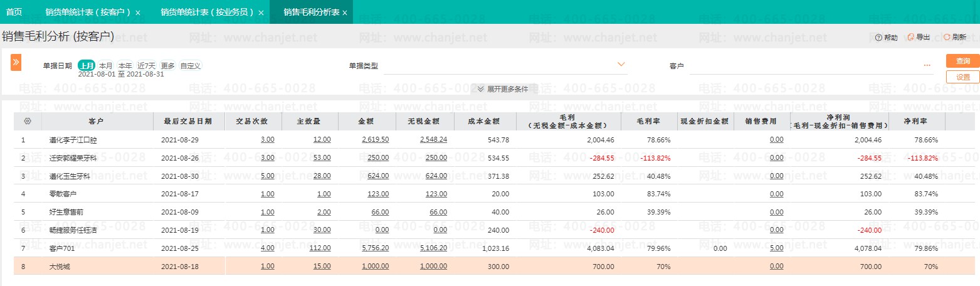Viewport: 980px width, 286px height.
Task: Click the 刷新 refresh icon
Action: click(947, 38)
